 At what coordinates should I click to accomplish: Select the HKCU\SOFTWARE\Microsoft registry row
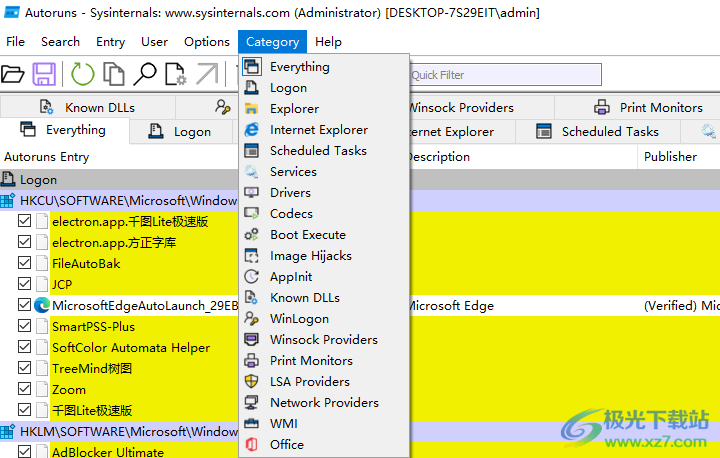119,201
